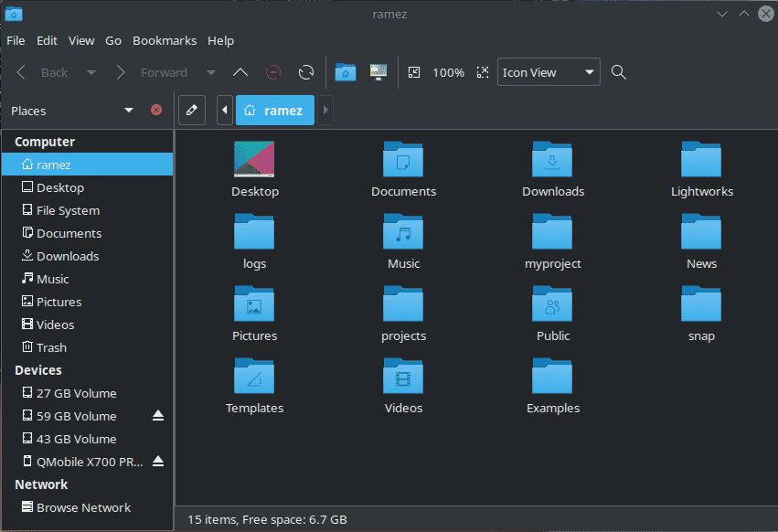Collapse the Computer section header
Image resolution: width=778 pixels, height=532 pixels.
(45, 142)
